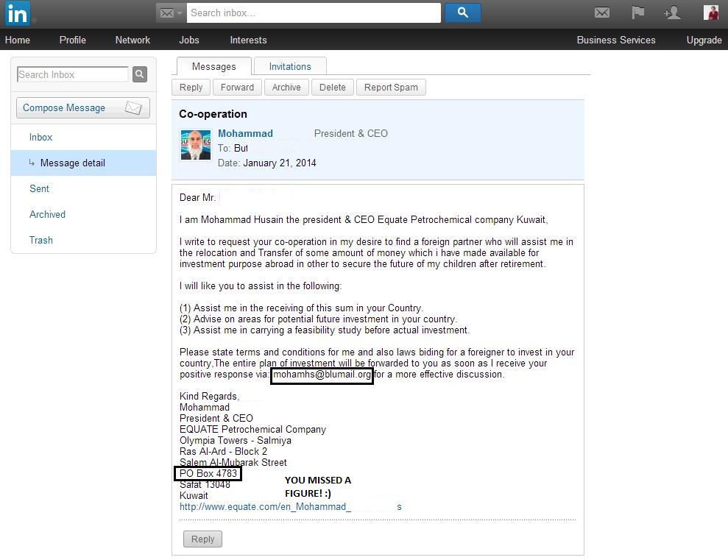The height and width of the screenshot is (560, 728).
Task: Expand Message detail under Inbox
Action: pyautogui.click(x=72, y=163)
